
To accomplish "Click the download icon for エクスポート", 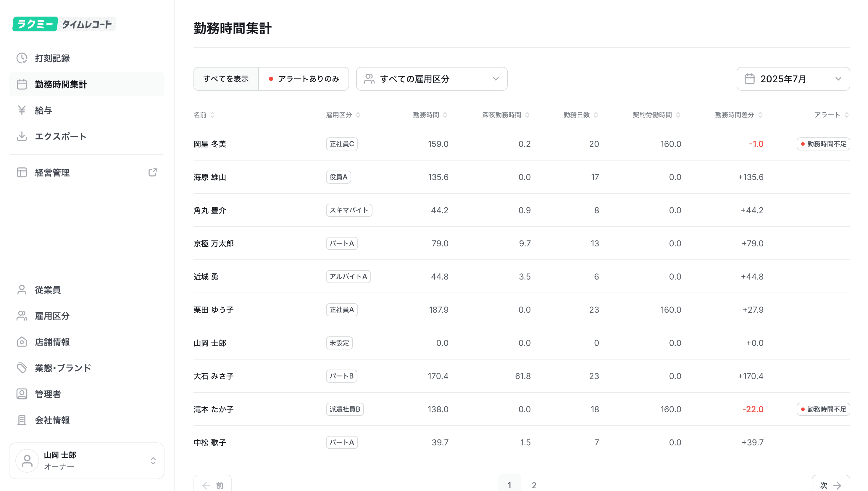I will [x=22, y=136].
